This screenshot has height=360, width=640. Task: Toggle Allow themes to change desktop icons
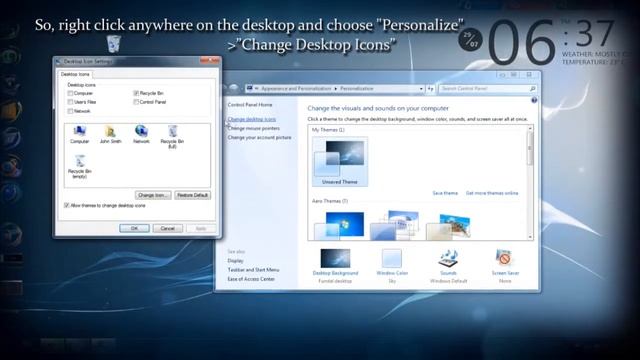point(67,205)
